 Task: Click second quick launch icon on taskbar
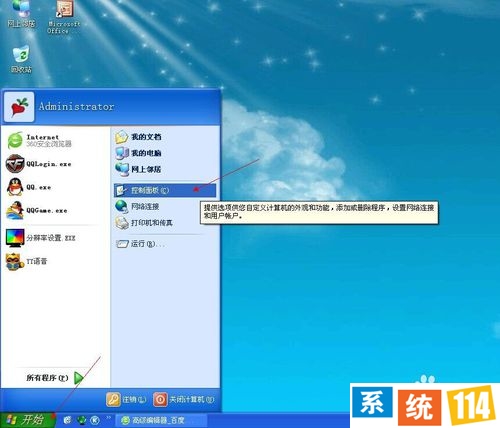pyautogui.click(x=82, y=420)
